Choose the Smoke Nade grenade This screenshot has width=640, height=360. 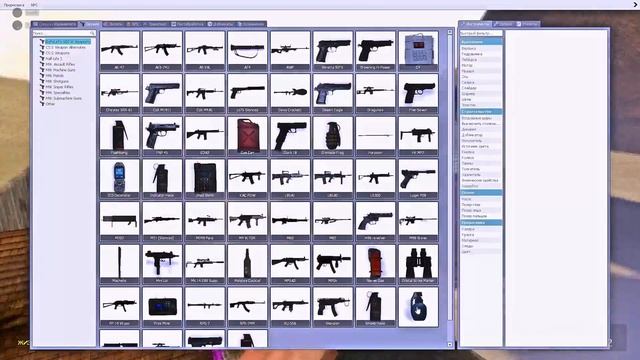click(376, 307)
